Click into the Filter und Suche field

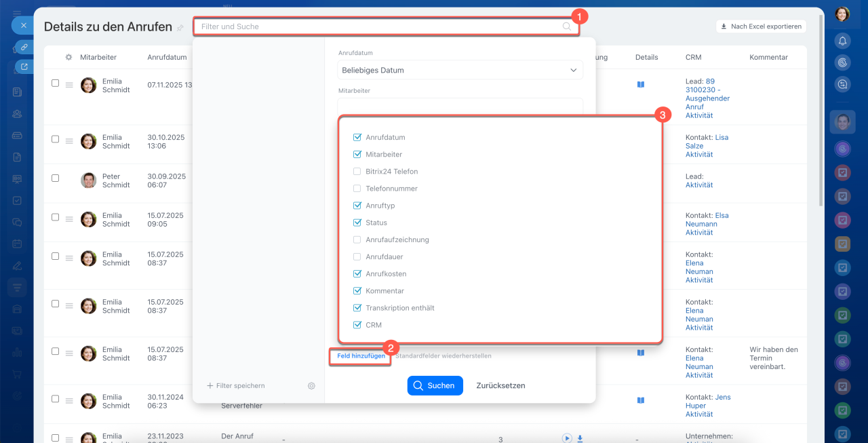click(380, 26)
